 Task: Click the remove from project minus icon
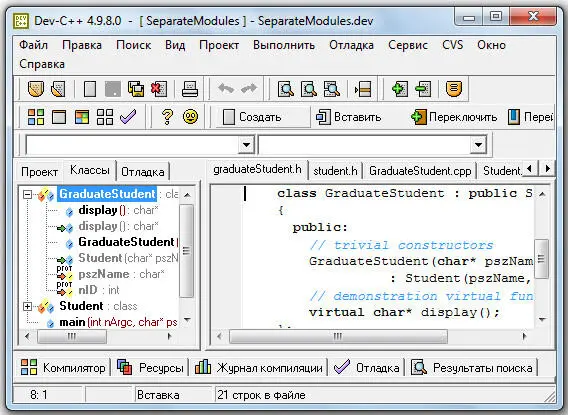[x=423, y=89]
